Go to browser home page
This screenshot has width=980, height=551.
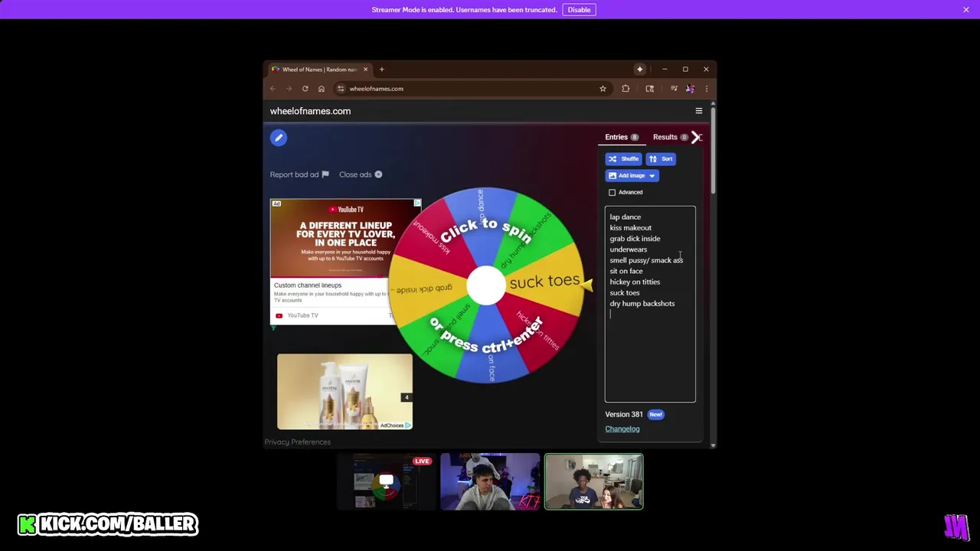tap(322, 89)
